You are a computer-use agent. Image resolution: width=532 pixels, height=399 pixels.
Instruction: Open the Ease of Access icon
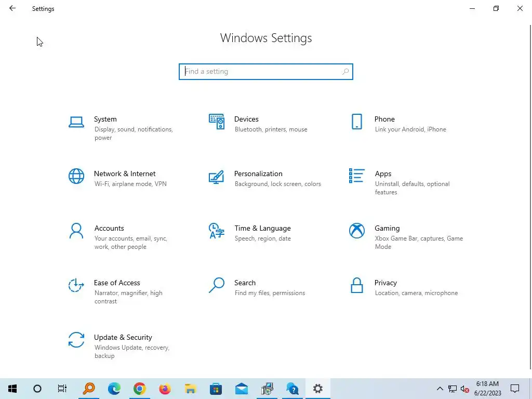[76, 285]
